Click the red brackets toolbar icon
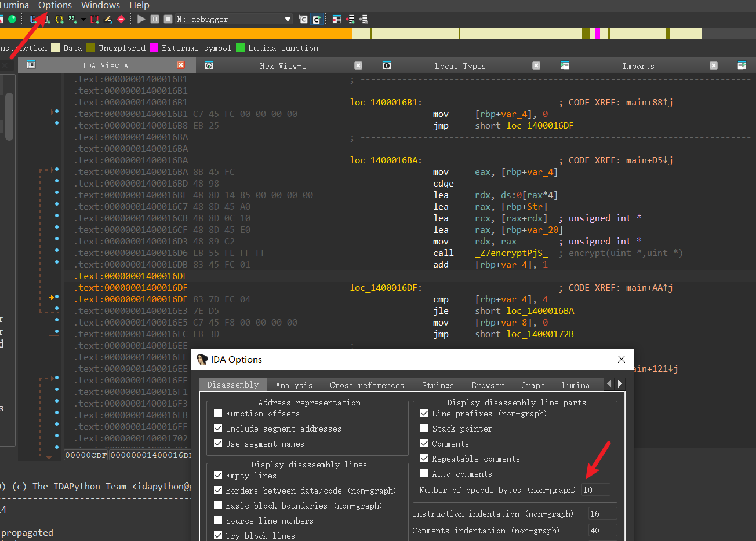Image resolution: width=756 pixels, height=541 pixels. pos(94,19)
